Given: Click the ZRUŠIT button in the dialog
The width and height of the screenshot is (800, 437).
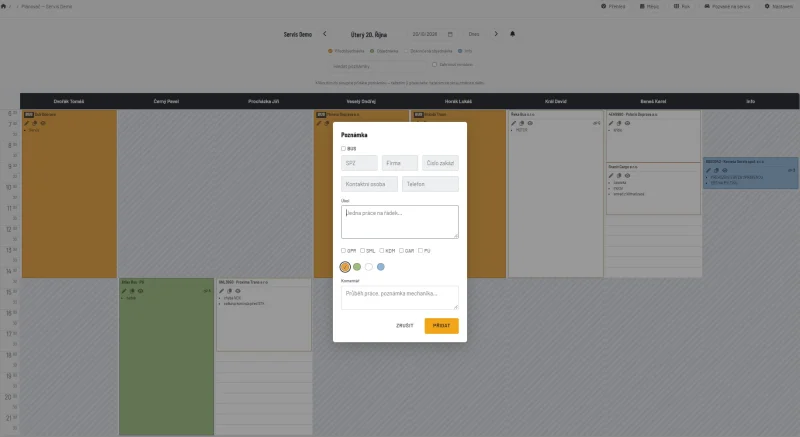Looking at the screenshot, I should 405,325.
